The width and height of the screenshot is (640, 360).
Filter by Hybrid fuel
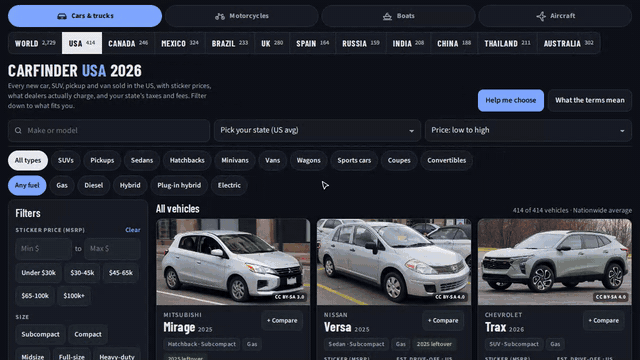pos(130,185)
